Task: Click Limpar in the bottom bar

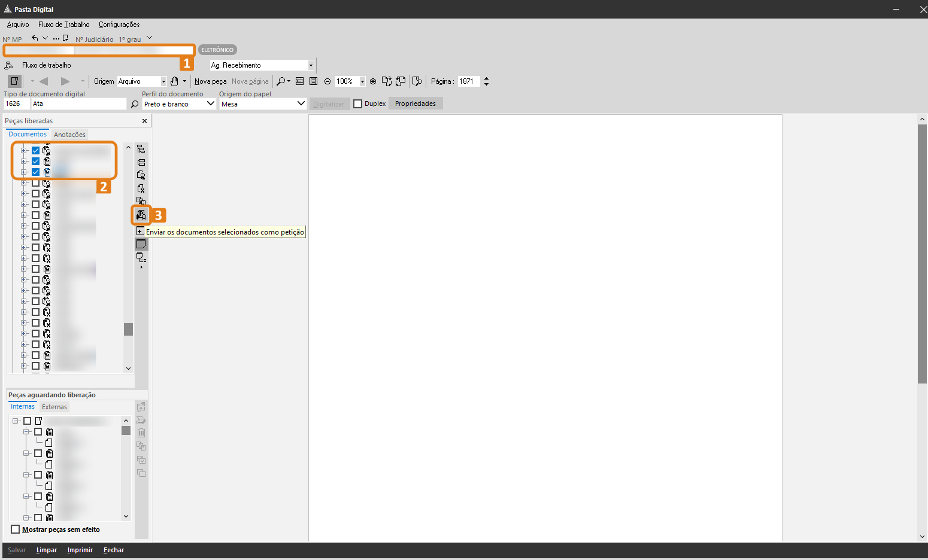Action: (47, 550)
